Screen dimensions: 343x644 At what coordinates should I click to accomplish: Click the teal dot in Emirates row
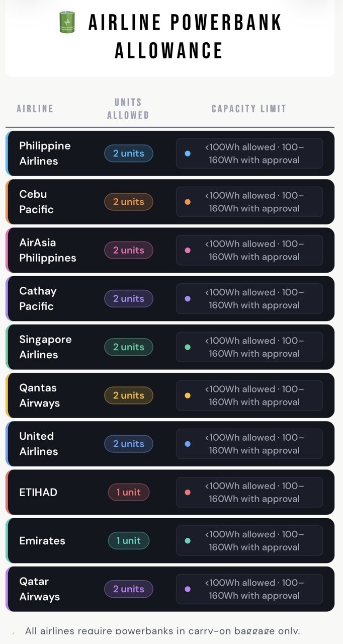(x=188, y=541)
